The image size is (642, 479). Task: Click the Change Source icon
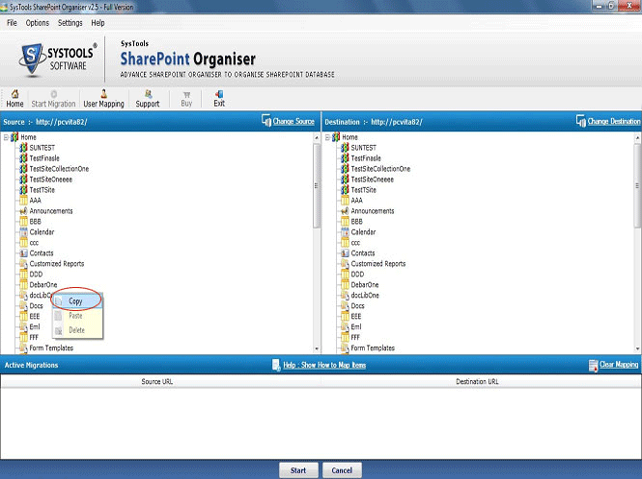pos(266,120)
